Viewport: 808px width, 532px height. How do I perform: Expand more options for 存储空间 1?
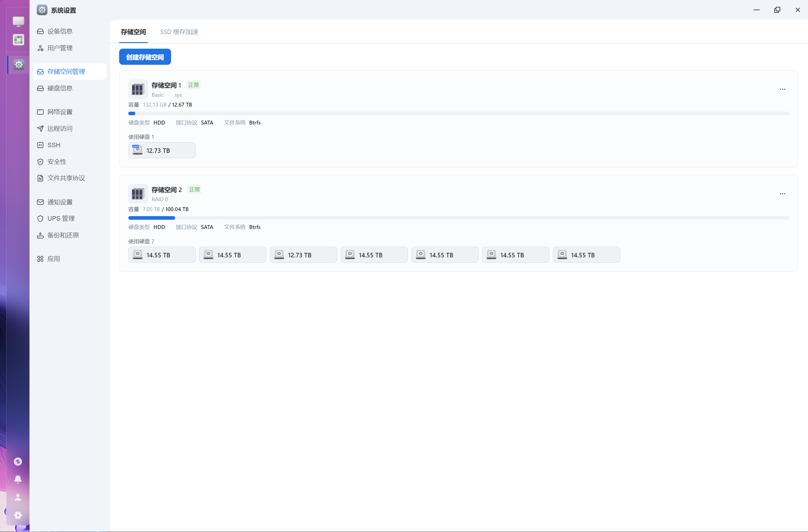pyautogui.click(x=782, y=89)
